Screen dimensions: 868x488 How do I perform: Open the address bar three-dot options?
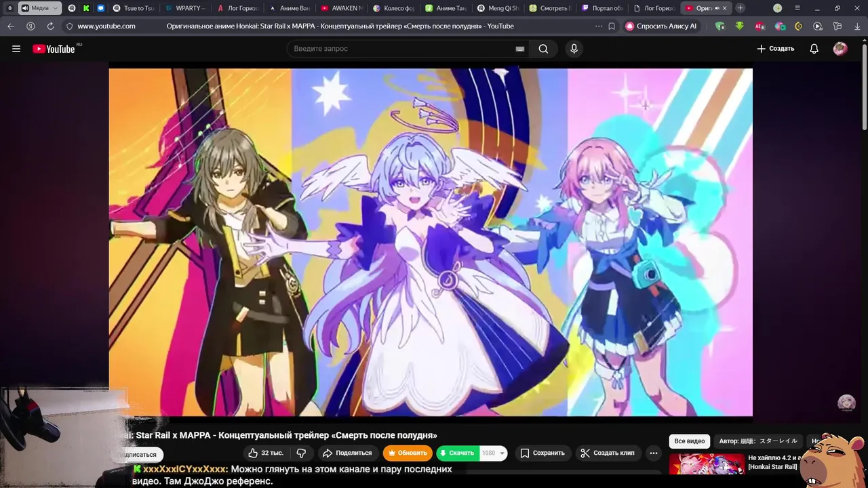[598, 26]
